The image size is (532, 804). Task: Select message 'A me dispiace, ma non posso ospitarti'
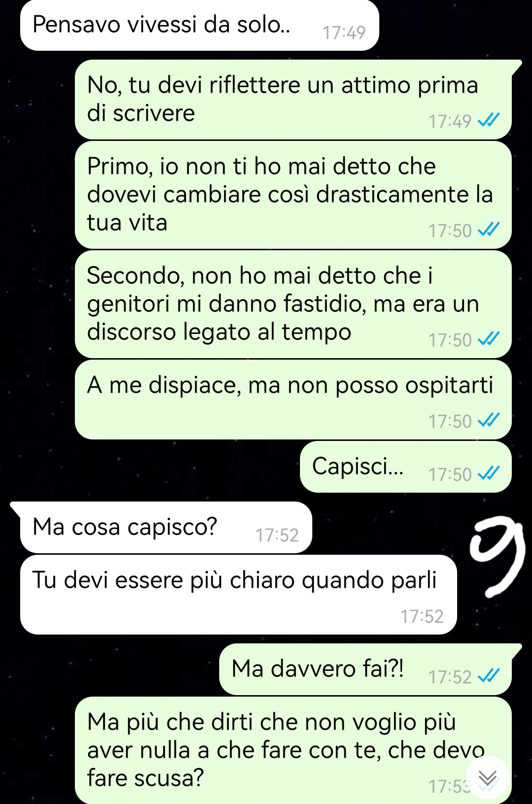(293, 400)
